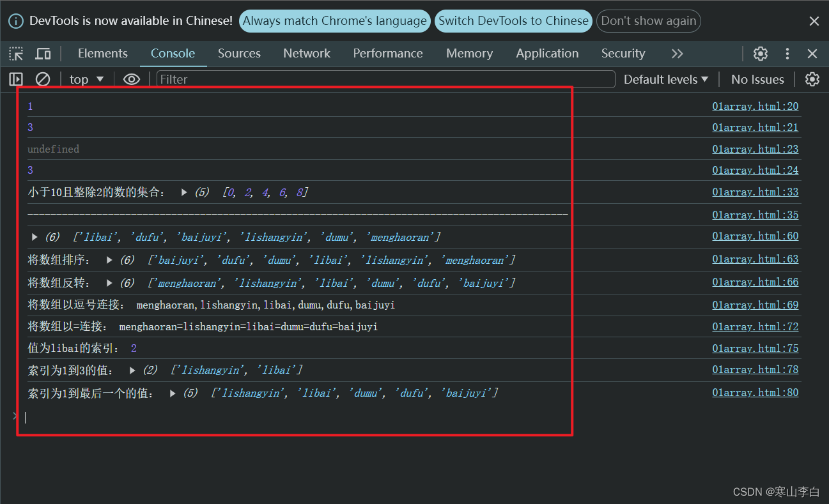Open the top JavaScript context dropdown

[86, 79]
